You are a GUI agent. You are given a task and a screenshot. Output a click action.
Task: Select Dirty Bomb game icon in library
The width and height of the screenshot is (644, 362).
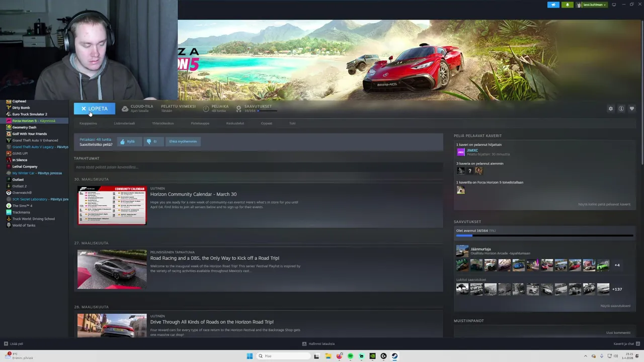pyautogui.click(x=9, y=108)
